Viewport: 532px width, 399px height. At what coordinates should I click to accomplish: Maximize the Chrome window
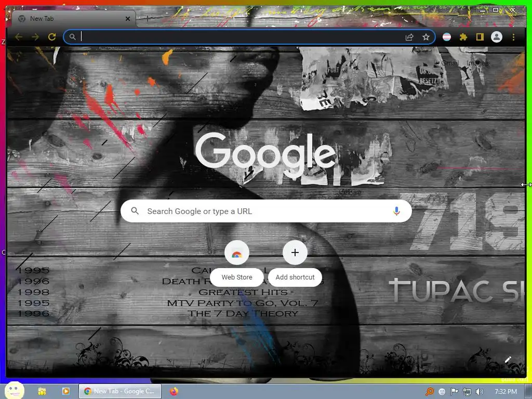click(x=496, y=10)
